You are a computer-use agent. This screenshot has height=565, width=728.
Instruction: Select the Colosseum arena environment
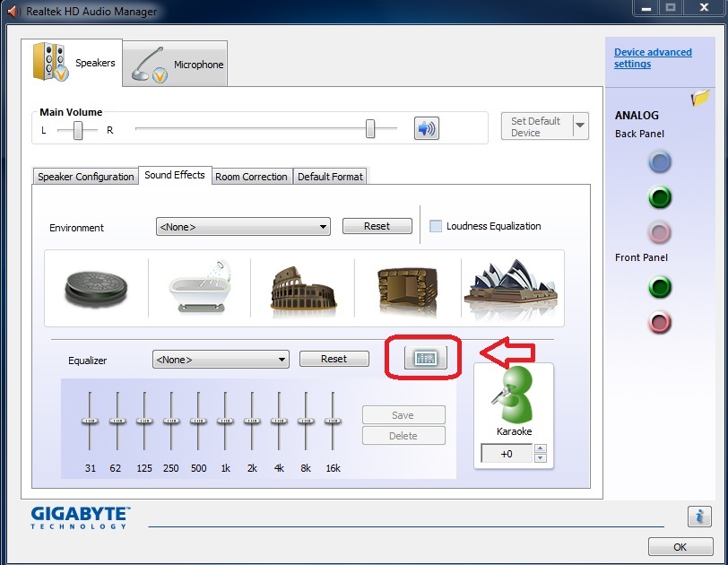[303, 288]
